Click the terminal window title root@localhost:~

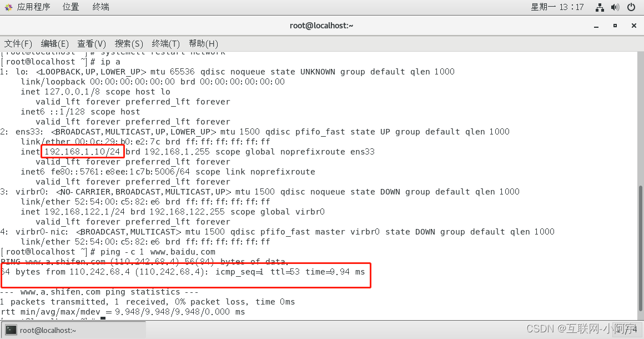(321, 26)
